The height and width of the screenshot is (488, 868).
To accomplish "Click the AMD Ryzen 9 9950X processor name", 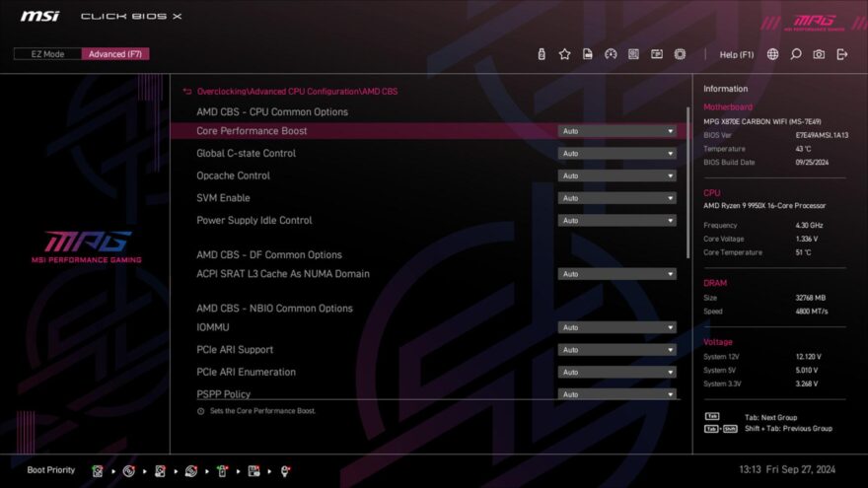I will 764,206.
